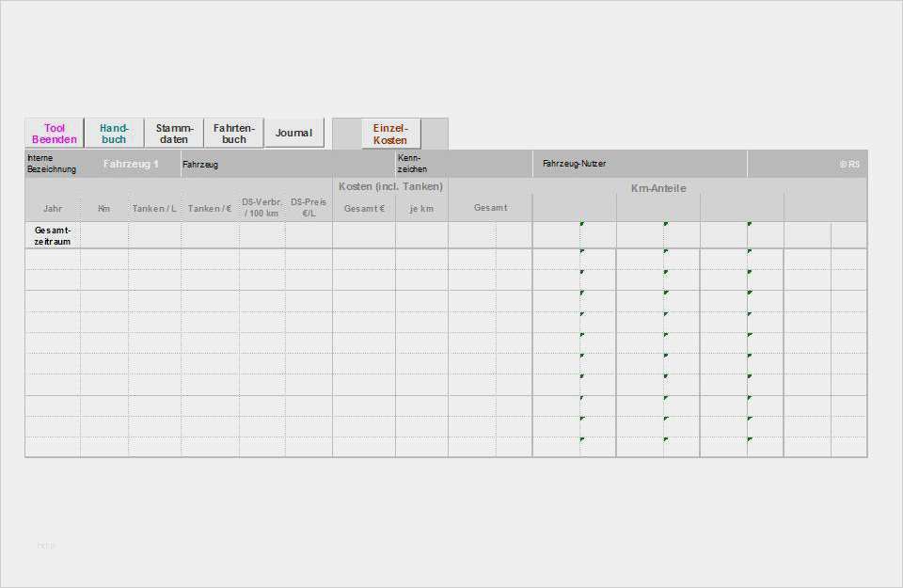
Task: Select the Tanken / L column header
Action: coord(154,209)
